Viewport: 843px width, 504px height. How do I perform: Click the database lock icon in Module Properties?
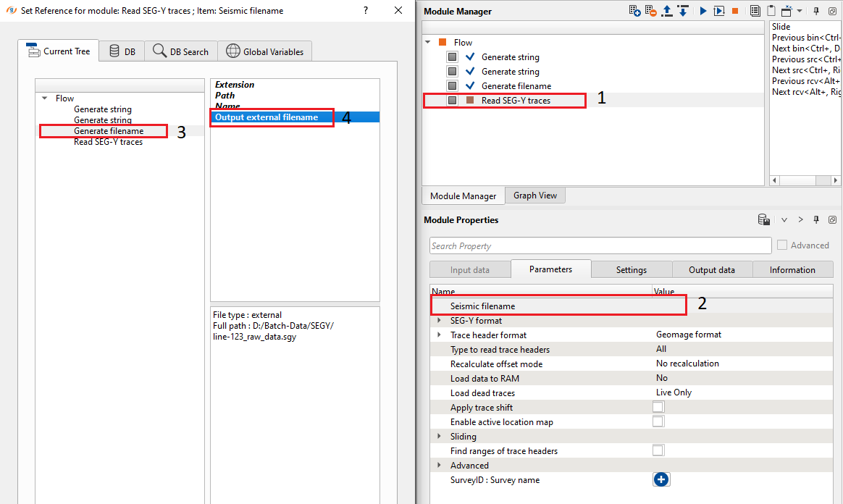(763, 220)
